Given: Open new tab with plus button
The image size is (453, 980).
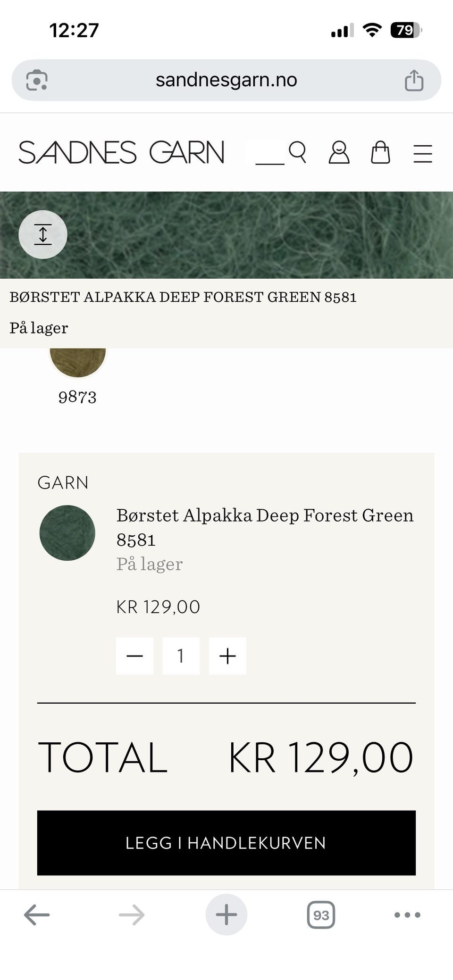Looking at the screenshot, I should point(226,914).
